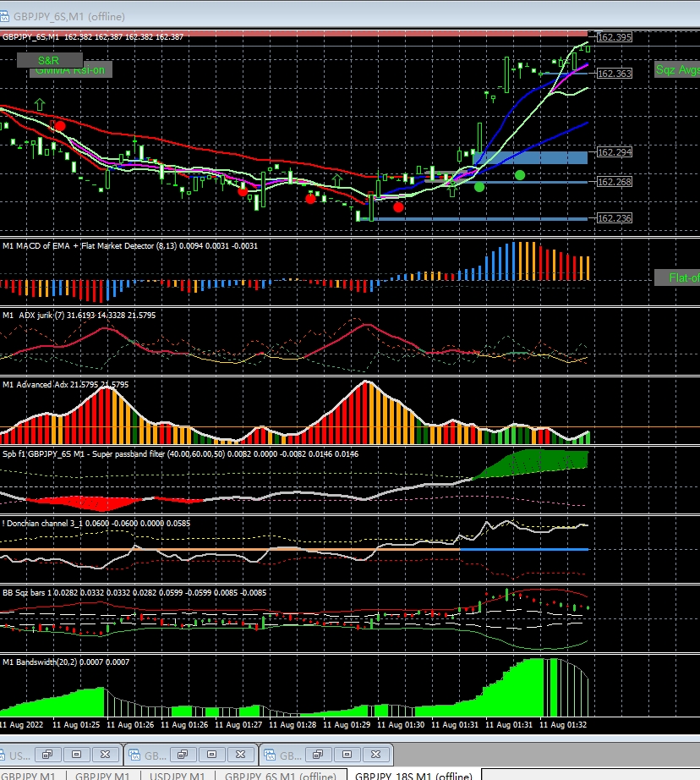Screen dimensions: 700x780
Task: Click the green dot beside the blue support zone
Action: [520, 175]
